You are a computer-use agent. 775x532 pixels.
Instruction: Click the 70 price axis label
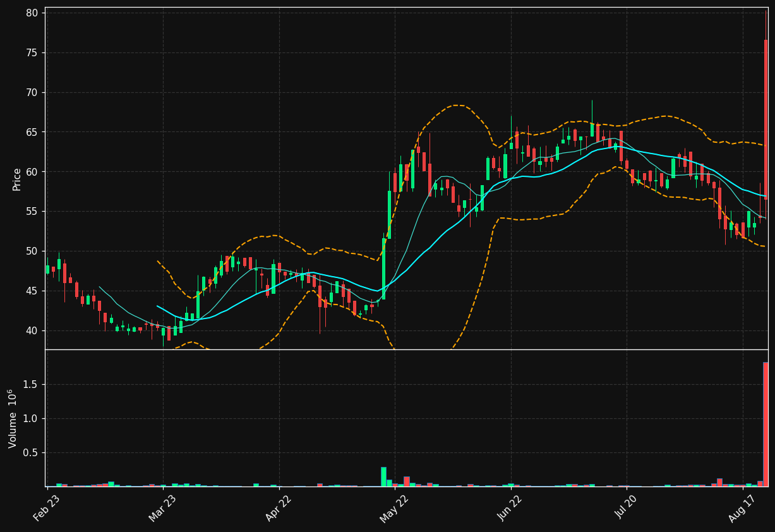(32, 93)
